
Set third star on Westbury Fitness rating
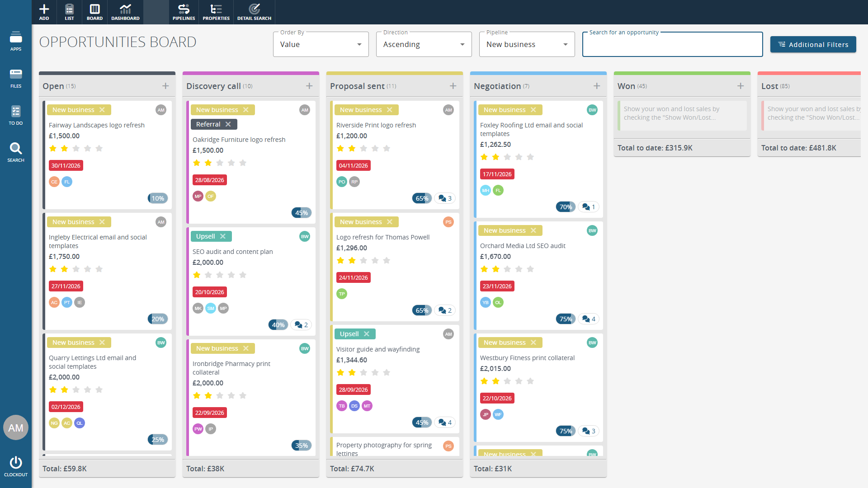[507, 381]
